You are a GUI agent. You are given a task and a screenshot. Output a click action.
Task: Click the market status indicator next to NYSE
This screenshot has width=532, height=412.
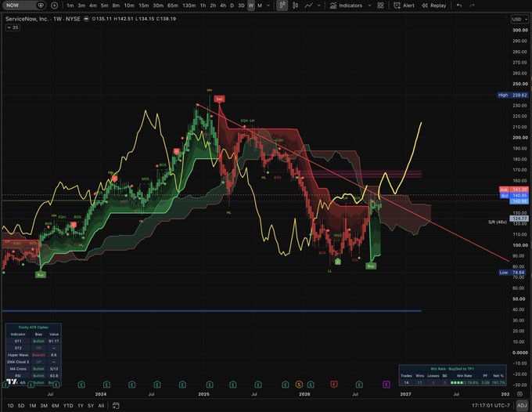coord(86,19)
